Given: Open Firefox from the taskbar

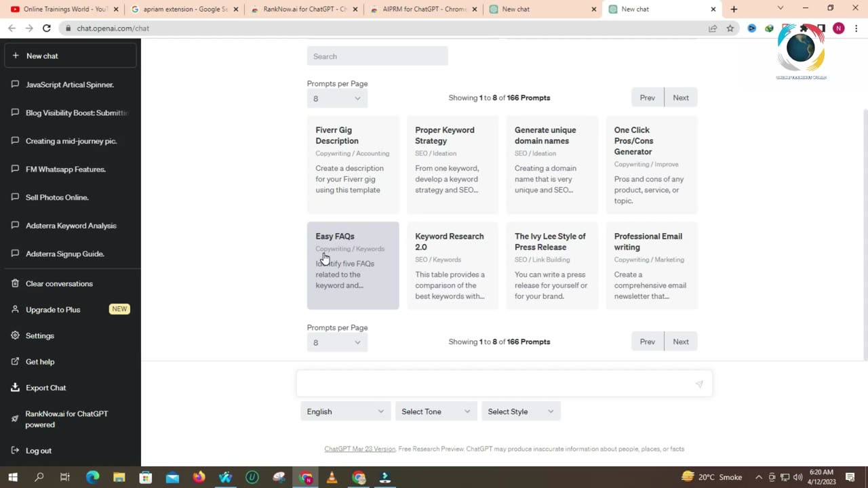Looking at the screenshot, I should 199,477.
